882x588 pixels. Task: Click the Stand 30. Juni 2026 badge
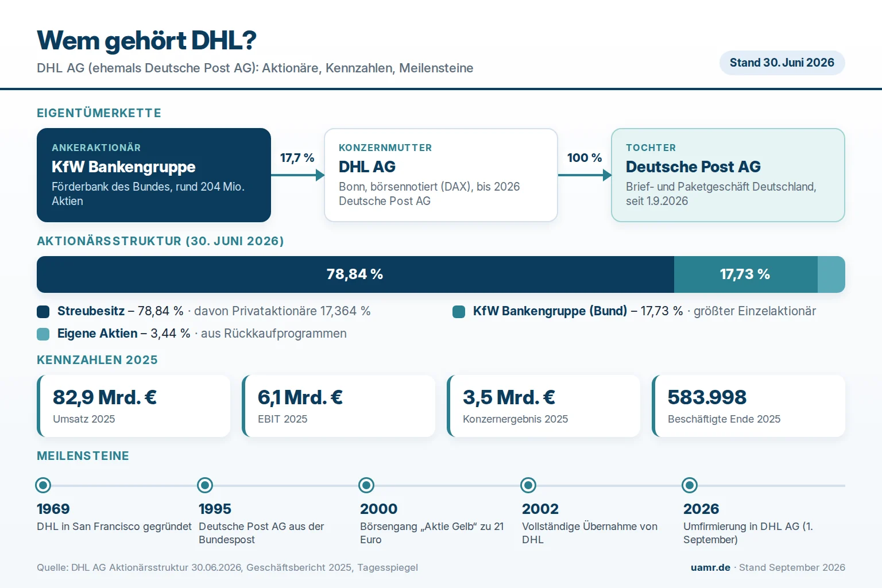pyautogui.click(x=782, y=63)
